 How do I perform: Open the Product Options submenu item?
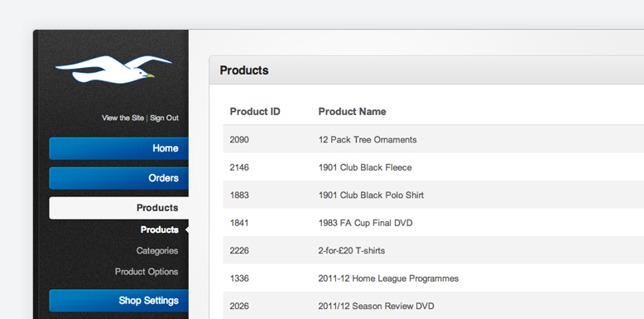147,272
